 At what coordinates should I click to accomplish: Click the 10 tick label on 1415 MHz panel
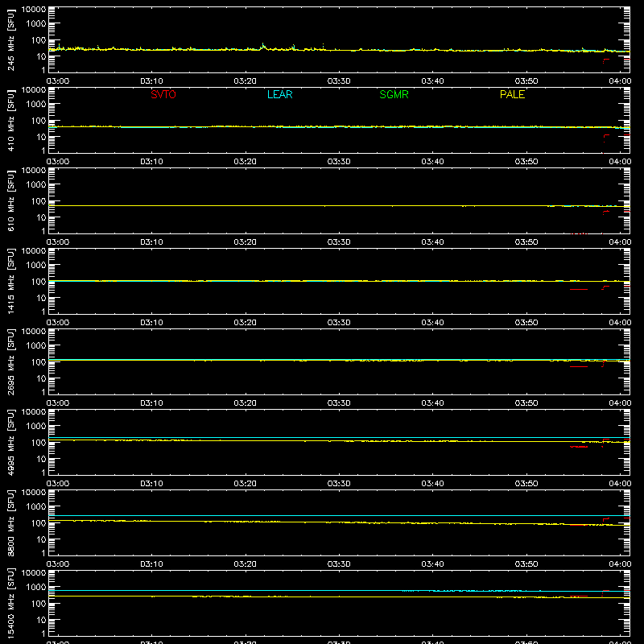pyautogui.click(x=41, y=298)
